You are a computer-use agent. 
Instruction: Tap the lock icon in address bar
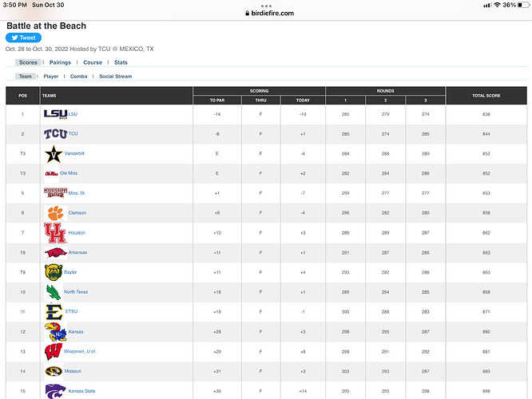(247, 14)
